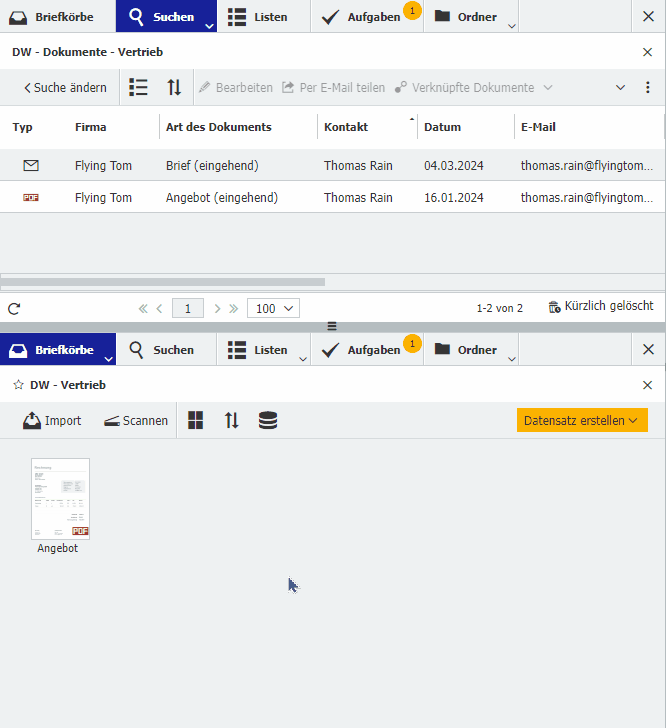The width and height of the screenshot is (666, 728).
Task: Click the result list view icon
Action: click(x=139, y=88)
